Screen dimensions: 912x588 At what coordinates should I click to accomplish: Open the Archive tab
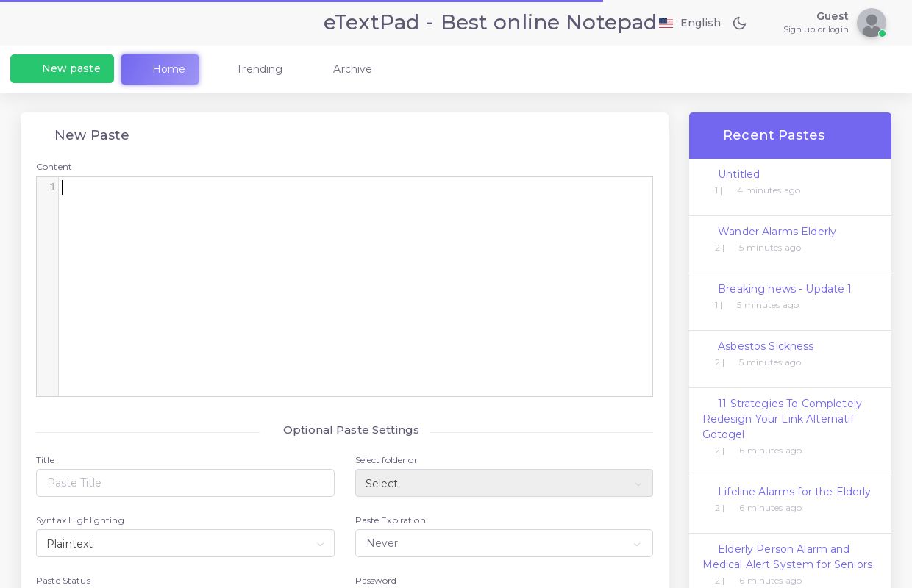coord(352,69)
